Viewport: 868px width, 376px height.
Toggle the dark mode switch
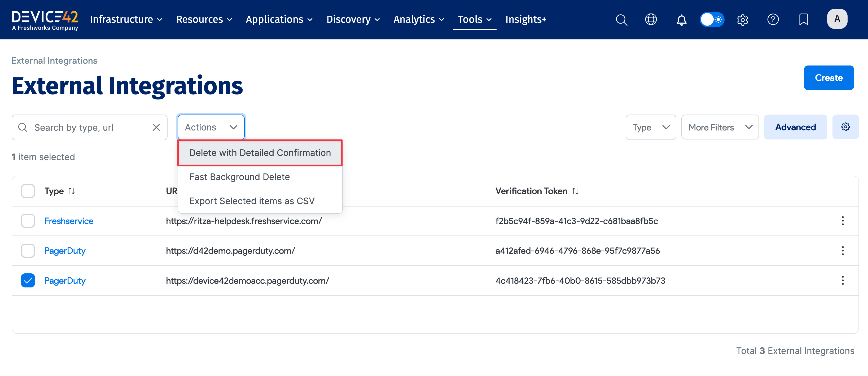(x=712, y=20)
